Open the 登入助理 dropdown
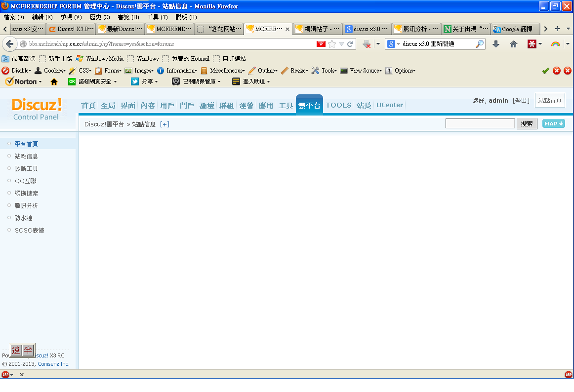The width and height of the screenshot is (574, 392). 251,81
